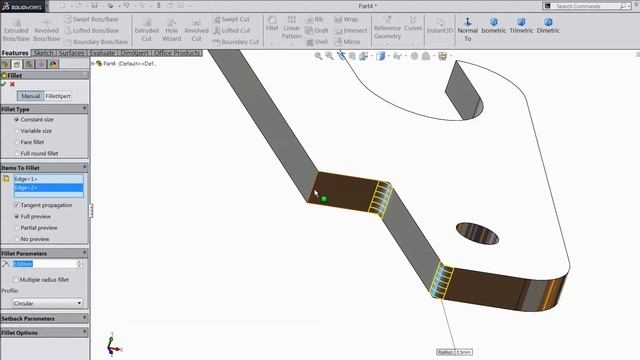Image resolution: width=640 pixels, height=360 pixels.
Task: Click the Radius callout label in viewport
Action: (454, 352)
